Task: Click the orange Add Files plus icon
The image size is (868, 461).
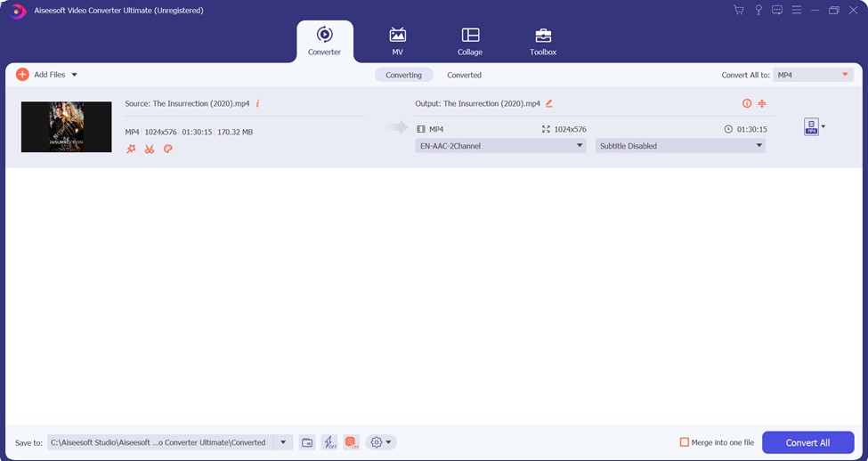Action: pyautogui.click(x=22, y=74)
